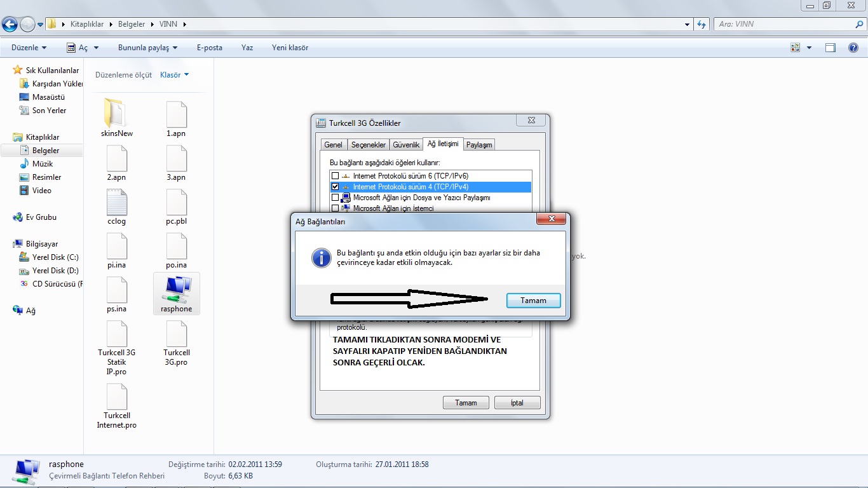
Task: Switch to the Genel tab
Action: (334, 145)
